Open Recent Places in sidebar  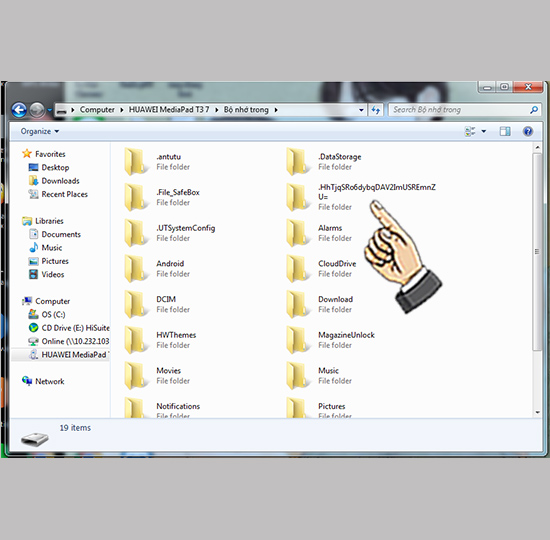pyautogui.click(x=58, y=194)
